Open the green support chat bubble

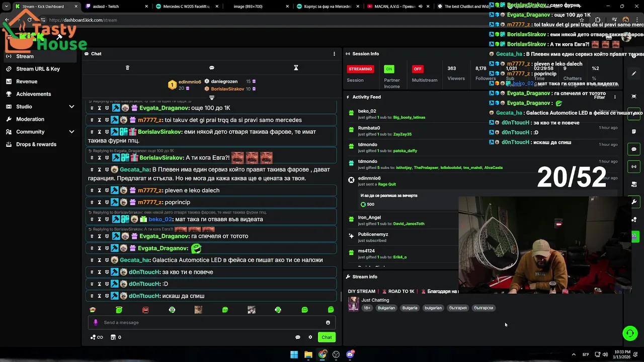point(630,333)
